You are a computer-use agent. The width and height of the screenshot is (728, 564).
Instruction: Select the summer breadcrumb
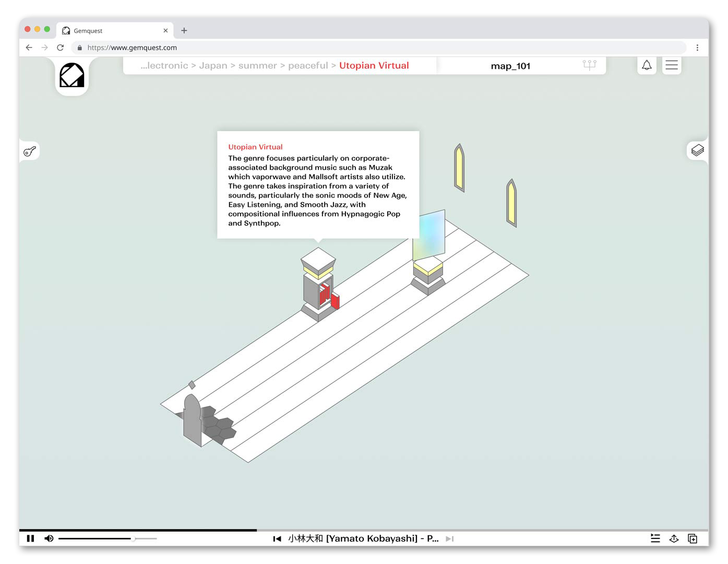click(x=257, y=66)
